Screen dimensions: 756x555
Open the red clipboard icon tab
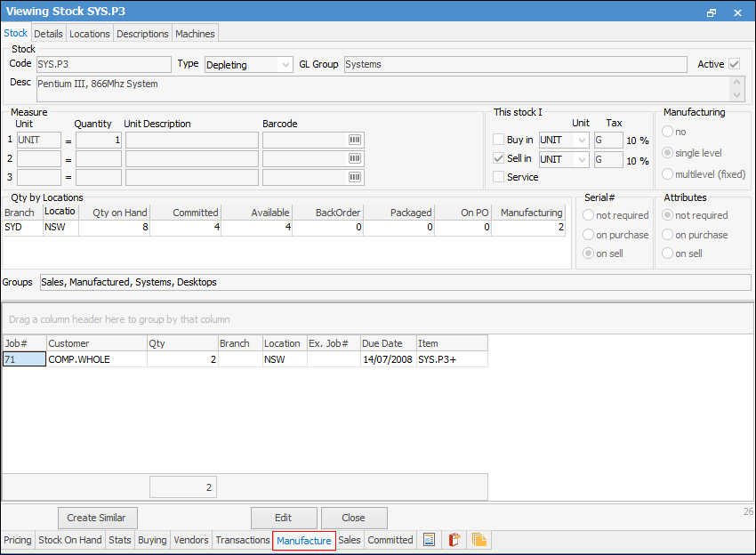[x=454, y=540]
